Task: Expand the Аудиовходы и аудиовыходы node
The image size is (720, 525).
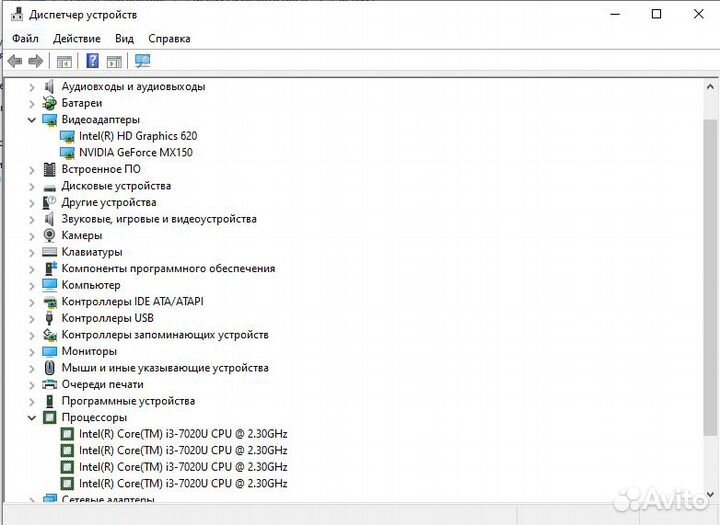Action: pos(32,87)
